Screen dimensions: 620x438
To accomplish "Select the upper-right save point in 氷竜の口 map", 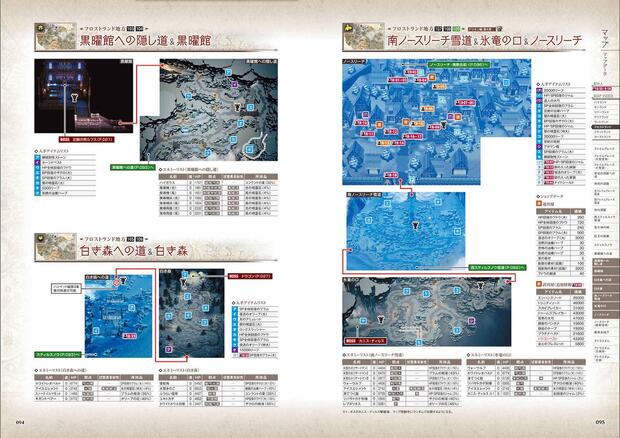I will 480,285.
